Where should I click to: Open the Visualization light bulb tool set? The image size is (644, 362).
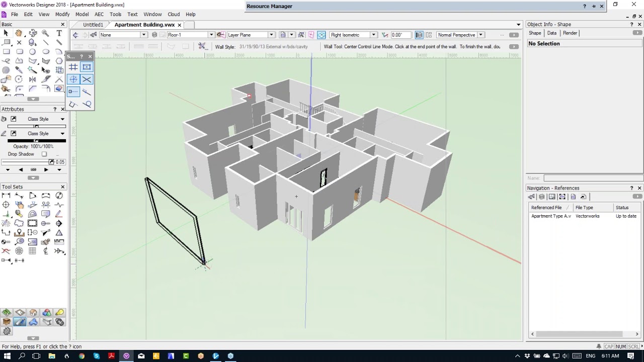[60, 313]
